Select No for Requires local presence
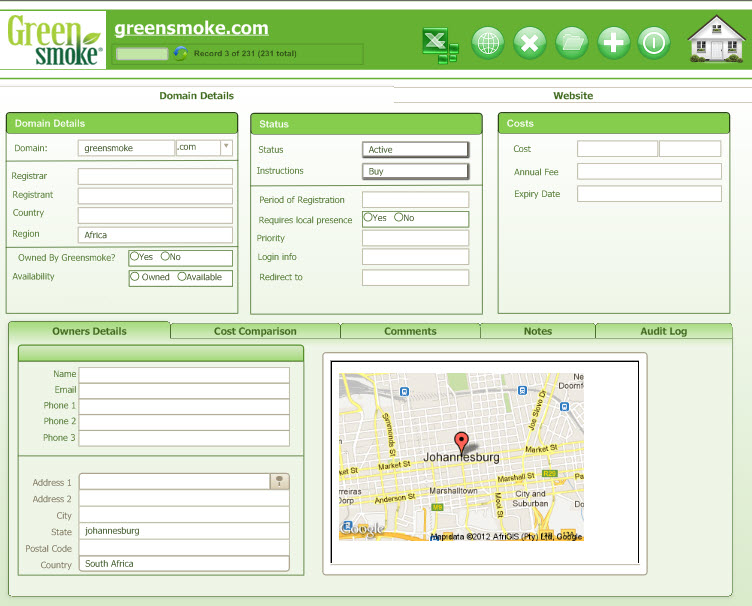This screenshot has width=752, height=606. pos(399,218)
